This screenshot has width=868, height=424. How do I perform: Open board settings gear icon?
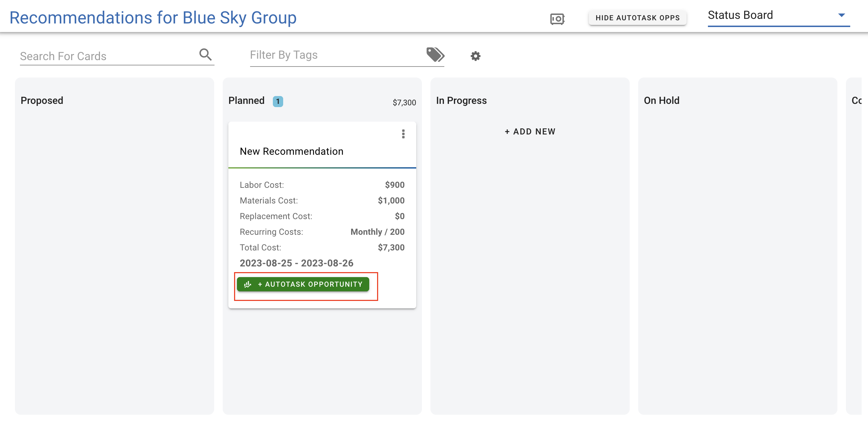475,56
